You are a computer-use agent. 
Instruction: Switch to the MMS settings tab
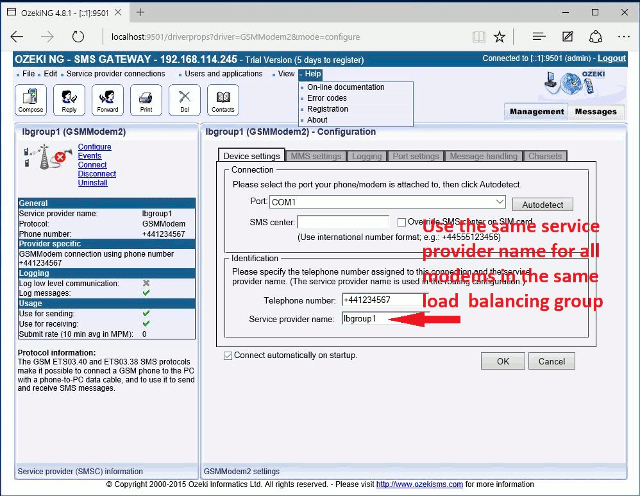(x=316, y=156)
